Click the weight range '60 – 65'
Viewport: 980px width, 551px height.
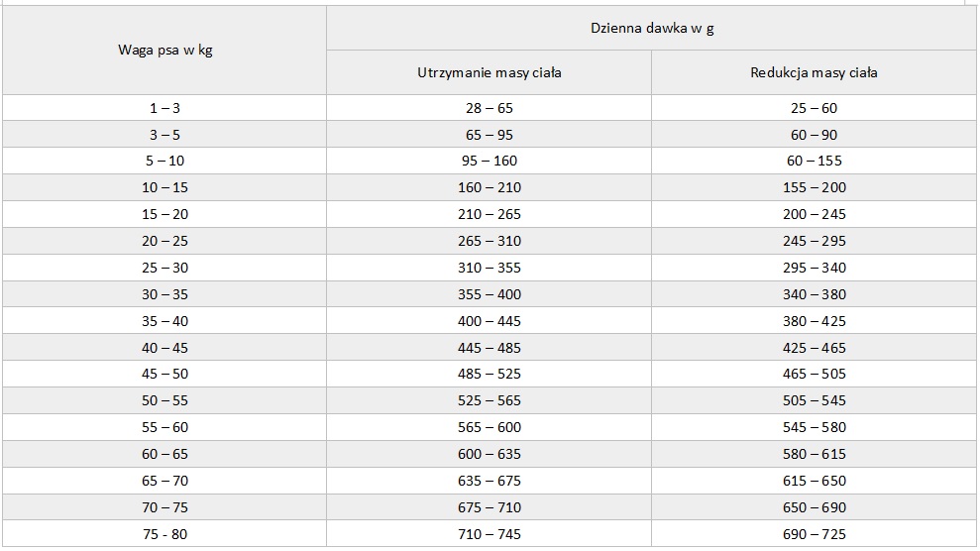click(x=165, y=454)
